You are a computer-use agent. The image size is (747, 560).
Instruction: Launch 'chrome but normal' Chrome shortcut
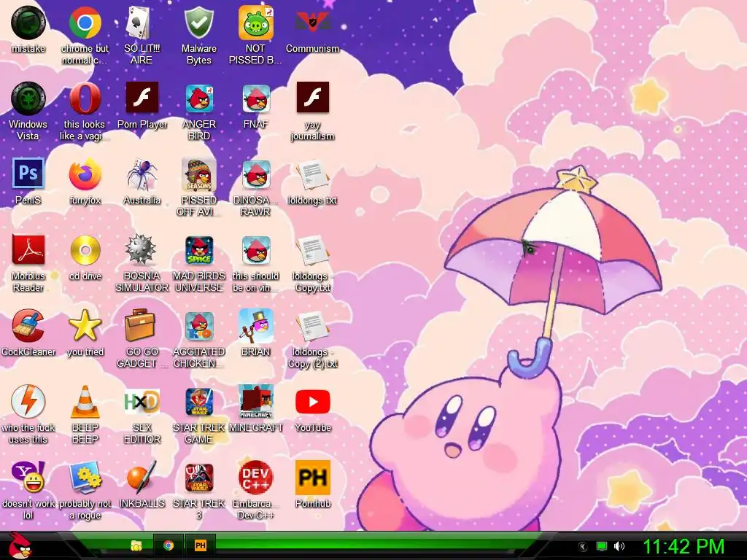point(85,23)
